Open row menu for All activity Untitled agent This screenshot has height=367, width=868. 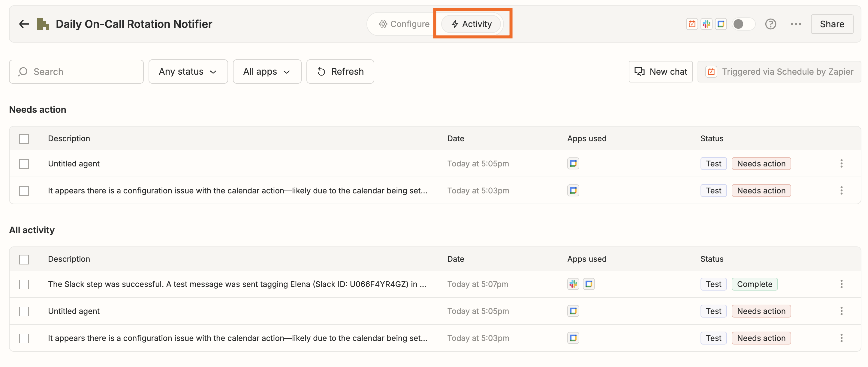click(841, 311)
